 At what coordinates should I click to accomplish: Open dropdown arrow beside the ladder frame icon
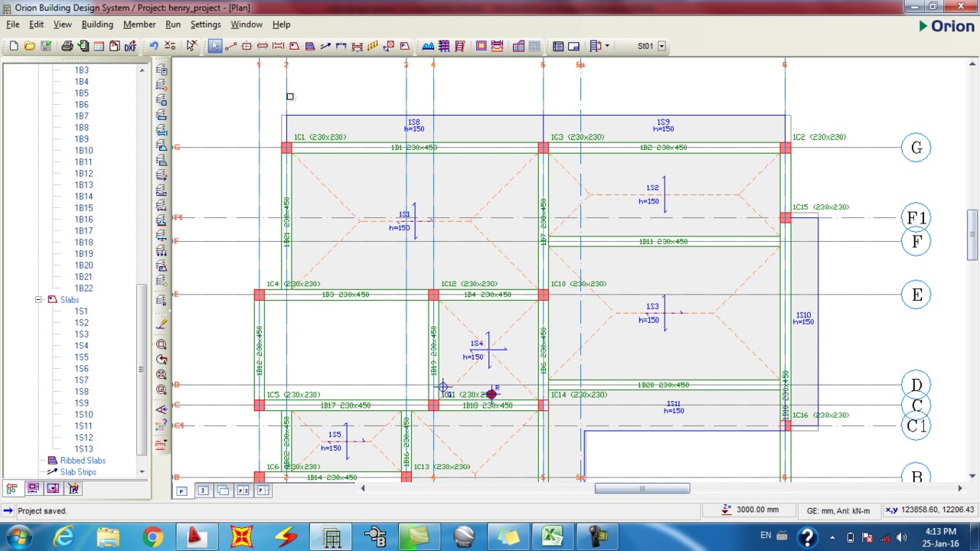point(607,46)
